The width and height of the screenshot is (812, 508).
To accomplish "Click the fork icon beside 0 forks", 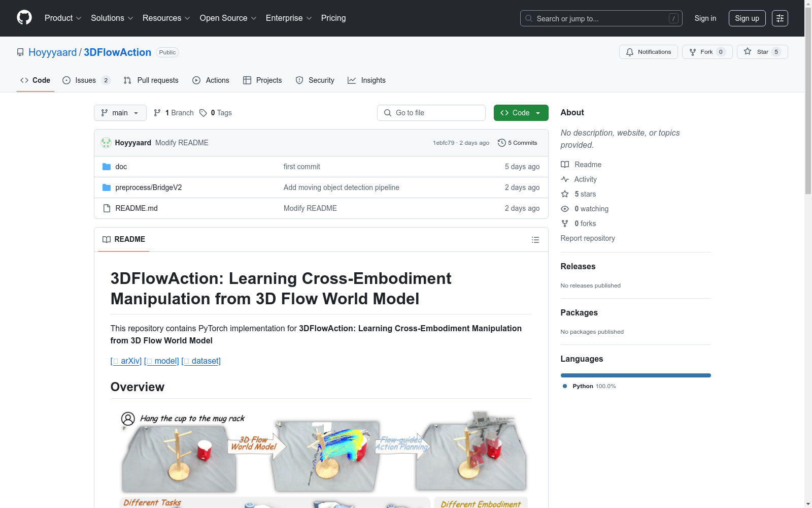I will [x=565, y=224].
